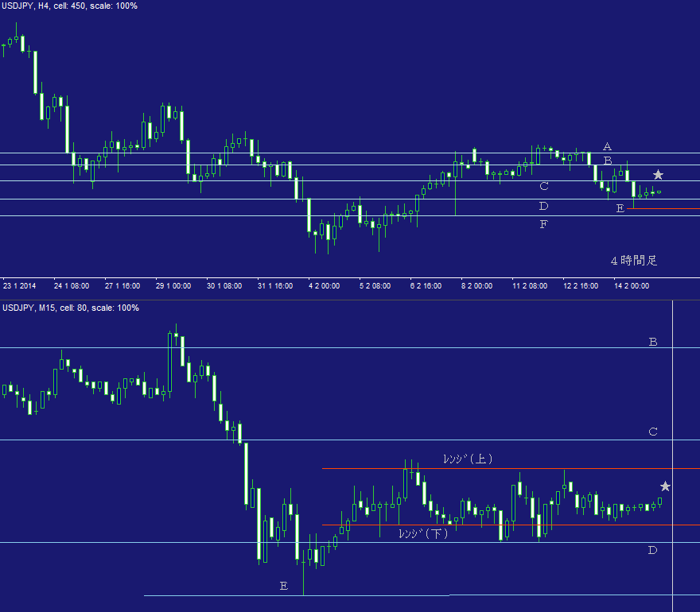The height and width of the screenshot is (612, 700).
Task: Click the '14 2 00:00' time axis label
Action: (x=632, y=286)
